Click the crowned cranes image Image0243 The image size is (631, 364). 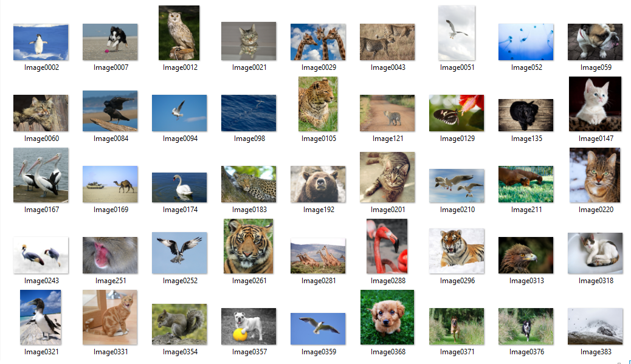41,255
